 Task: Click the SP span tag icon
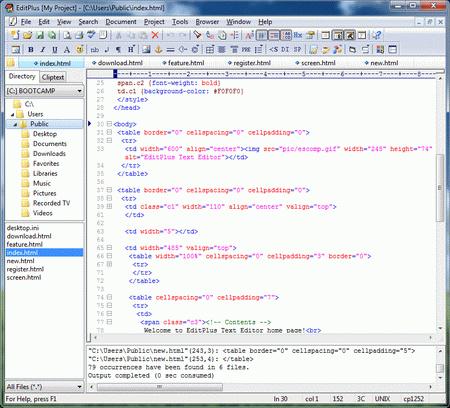(x=297, y=50)
